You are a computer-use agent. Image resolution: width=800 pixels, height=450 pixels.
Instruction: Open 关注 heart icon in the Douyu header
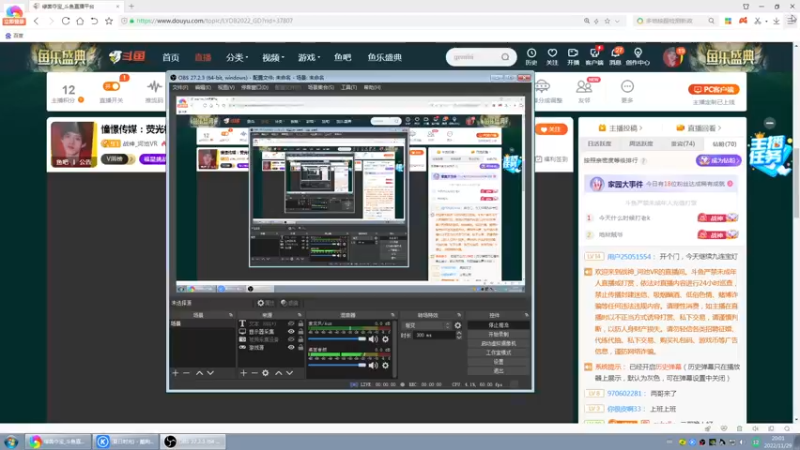552,56
